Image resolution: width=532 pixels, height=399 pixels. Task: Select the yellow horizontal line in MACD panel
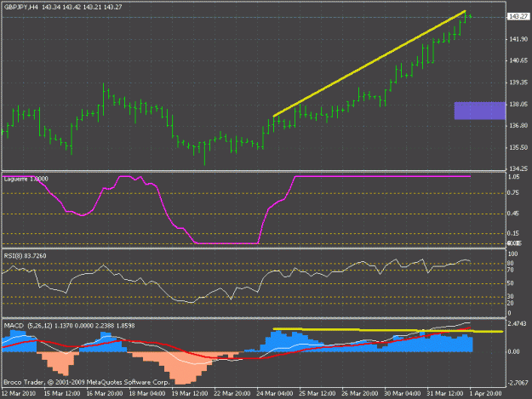click(388, 330)
